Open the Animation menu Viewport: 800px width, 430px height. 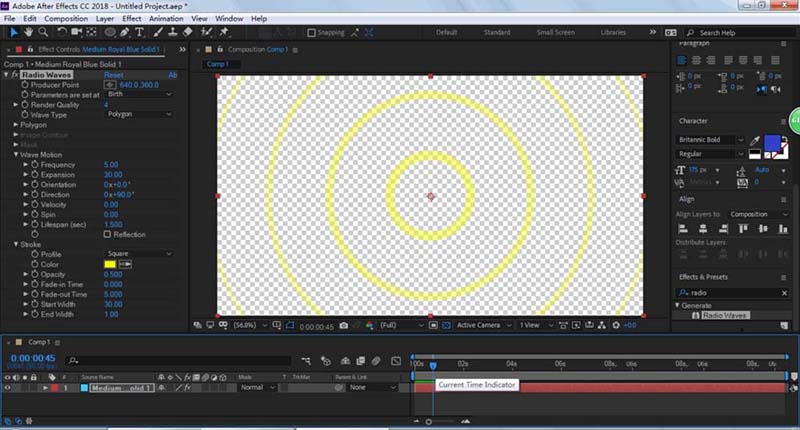166,18
